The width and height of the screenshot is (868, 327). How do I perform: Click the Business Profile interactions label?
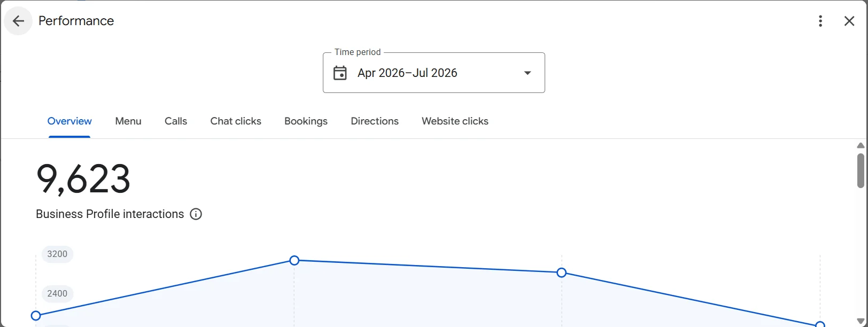coord(110,214)
